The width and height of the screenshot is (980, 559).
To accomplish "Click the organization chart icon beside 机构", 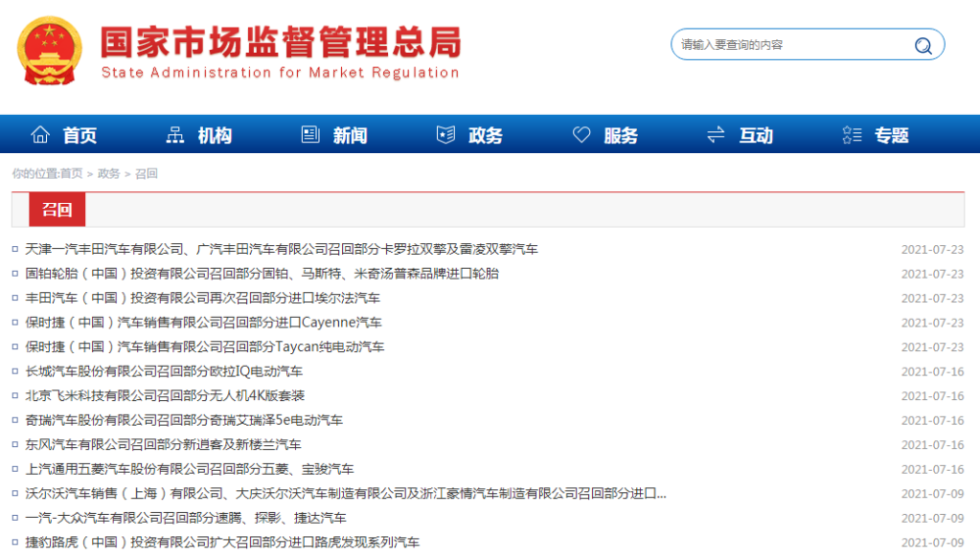I will coord(175,134).
